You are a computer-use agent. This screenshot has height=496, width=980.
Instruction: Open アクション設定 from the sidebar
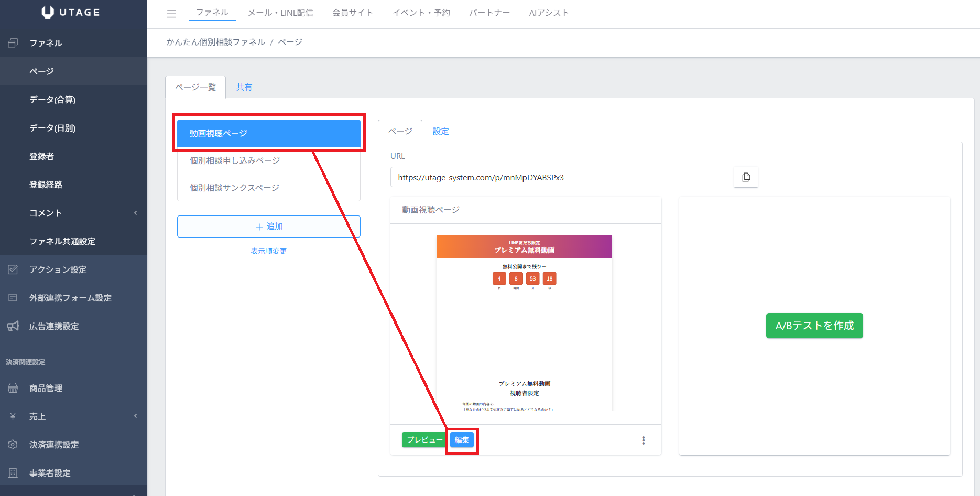(x=58, y=269)
